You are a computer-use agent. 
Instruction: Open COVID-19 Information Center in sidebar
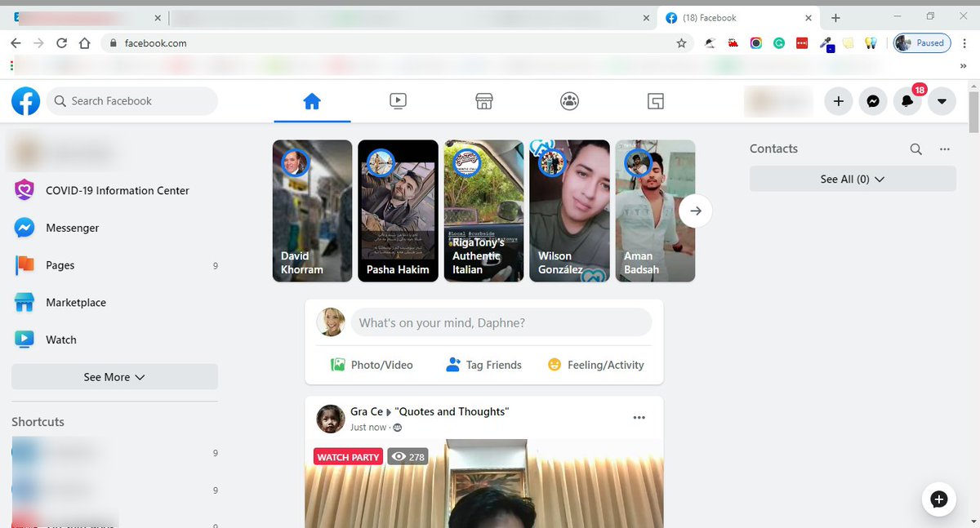[115, 190]
